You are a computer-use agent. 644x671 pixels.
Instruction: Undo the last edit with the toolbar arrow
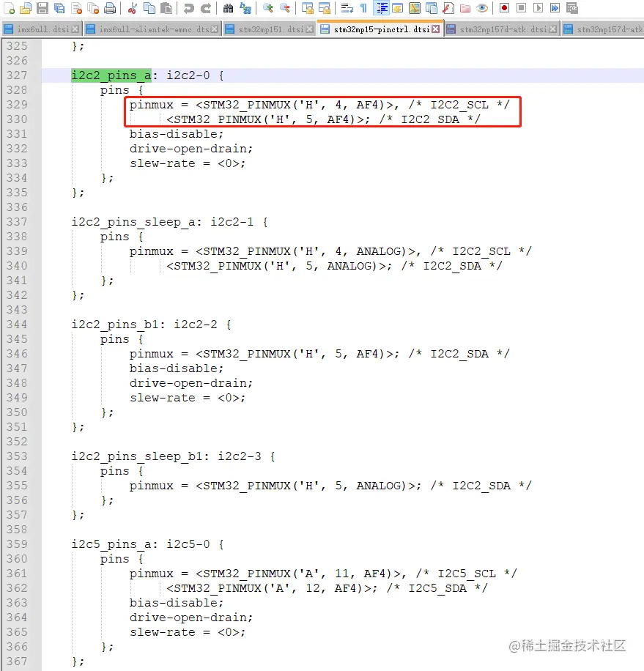coord(189,8)
